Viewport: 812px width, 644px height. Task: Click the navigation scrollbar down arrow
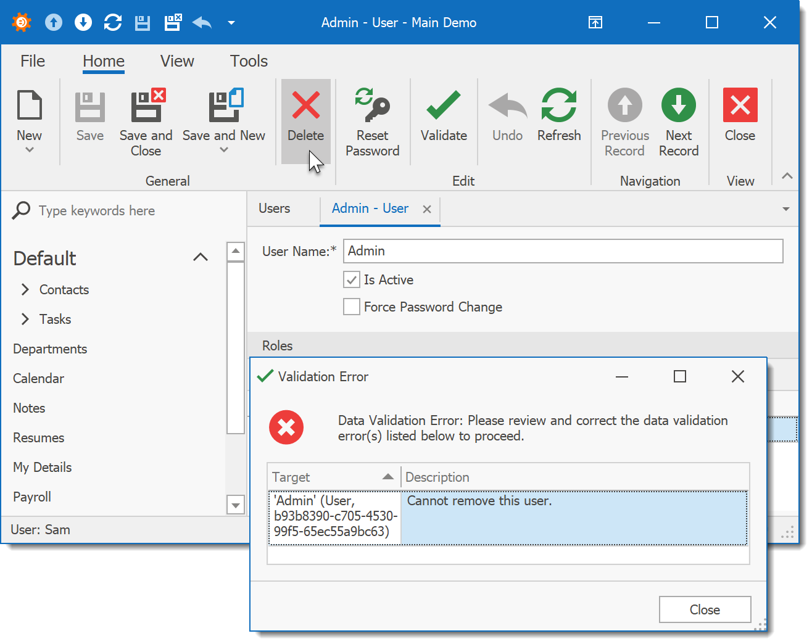click(236, 505)
